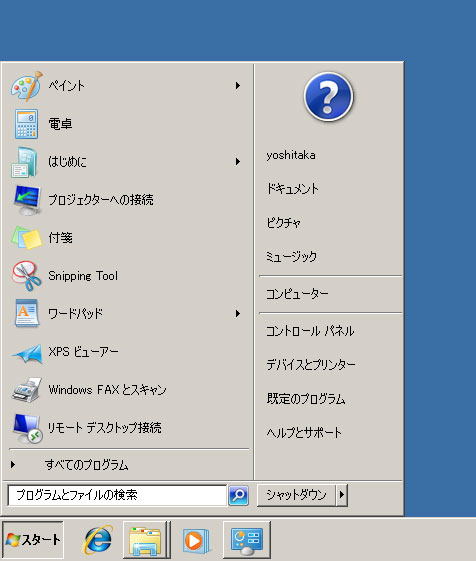Viewport: 476px width, 561px height.
Task: Launch the 電卓 calculator icon
Action: (26, 124)
